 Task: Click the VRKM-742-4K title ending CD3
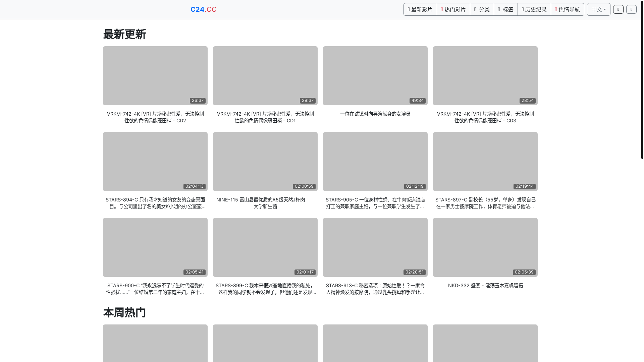click(x=485, y=117)
